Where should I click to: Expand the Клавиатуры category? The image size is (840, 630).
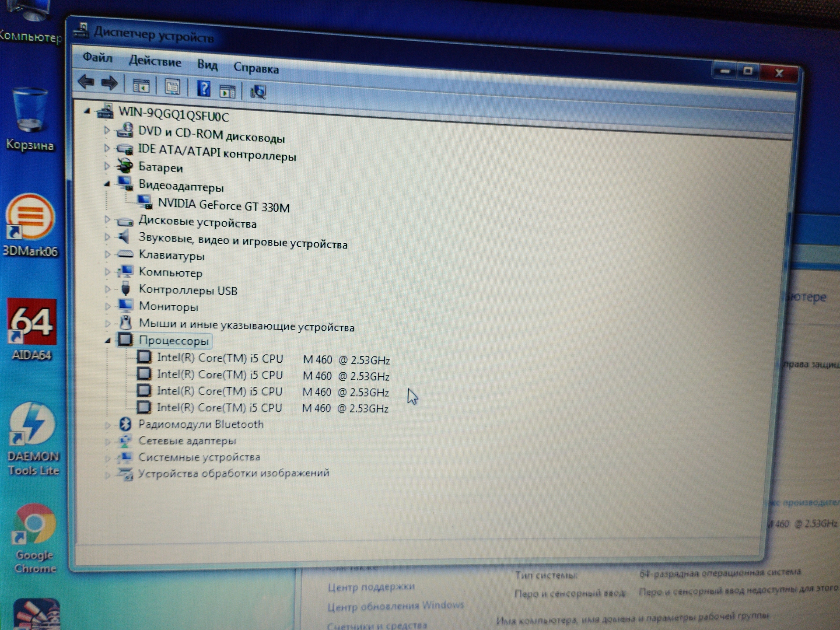[x=107, y=254]
